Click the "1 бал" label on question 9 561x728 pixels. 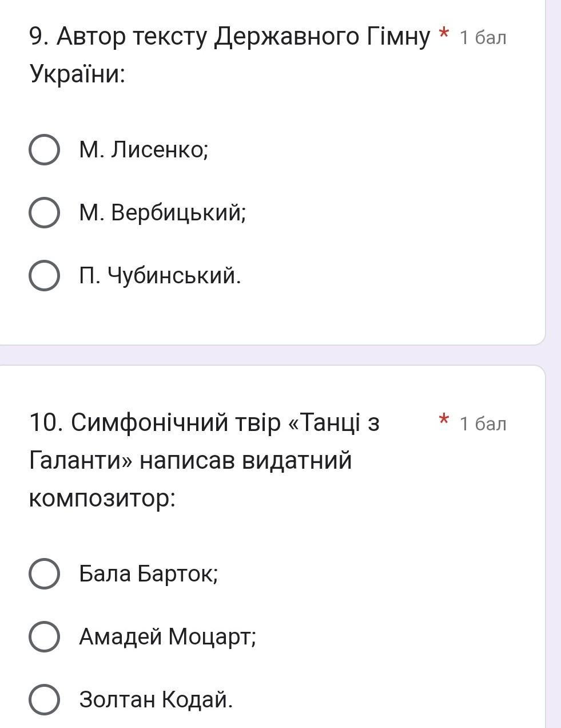pyautogui.click(x=483, y=38)
